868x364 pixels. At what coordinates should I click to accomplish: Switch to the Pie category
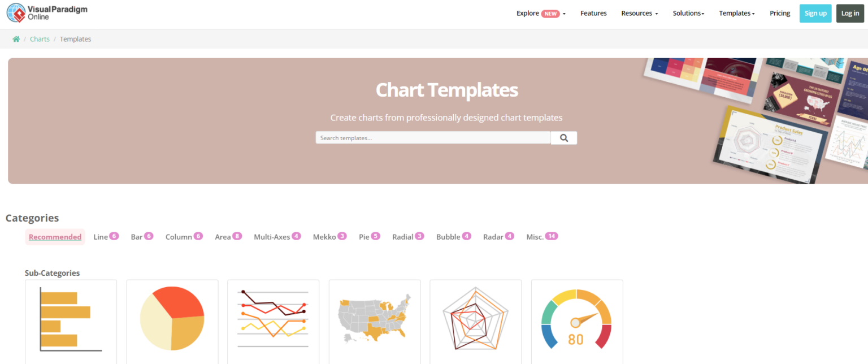point(368,236)
